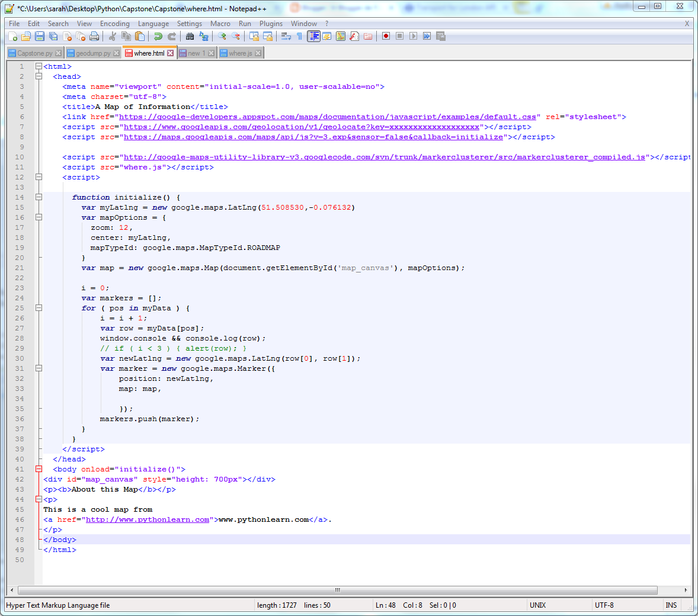Open the Run menu

[245, 24]
